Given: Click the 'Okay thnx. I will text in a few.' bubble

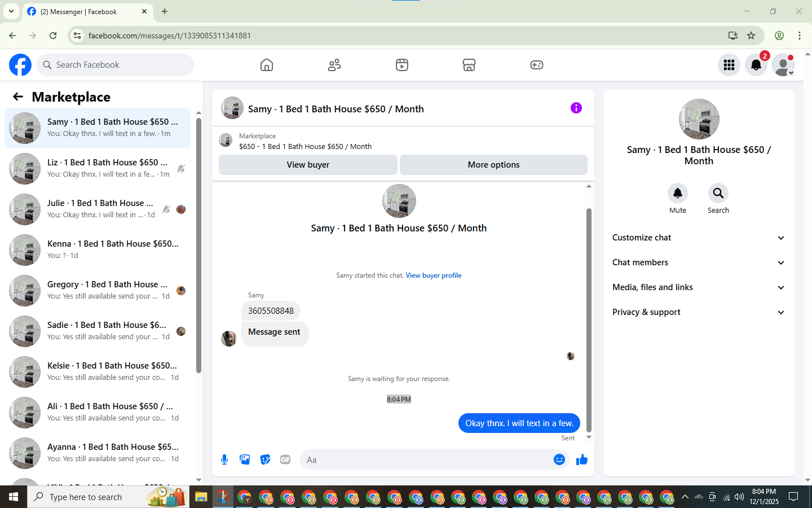Looking at the screenshot, I should pyautogui.click(x=519, y=423).
